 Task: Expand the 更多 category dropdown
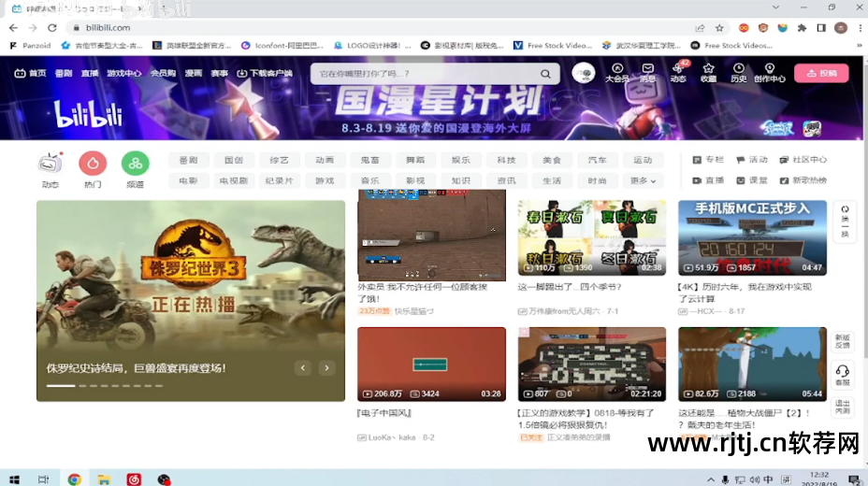tap(643, 180)
